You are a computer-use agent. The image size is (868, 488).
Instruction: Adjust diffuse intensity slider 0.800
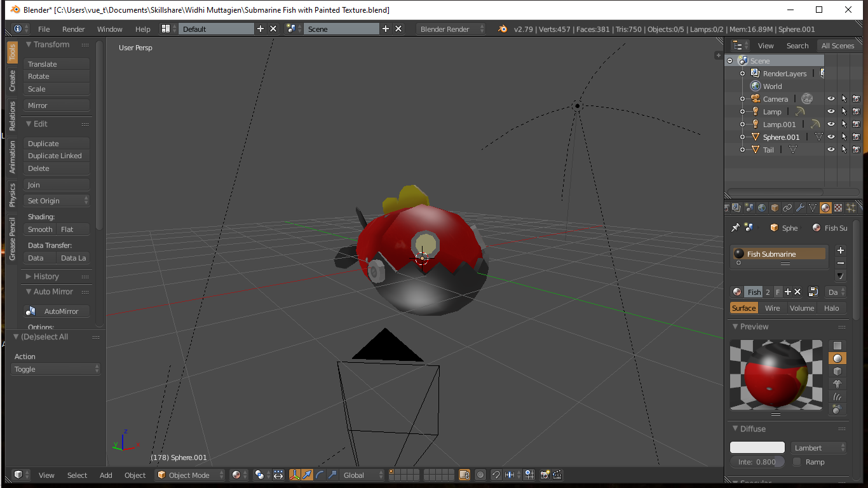pos(757,462)
